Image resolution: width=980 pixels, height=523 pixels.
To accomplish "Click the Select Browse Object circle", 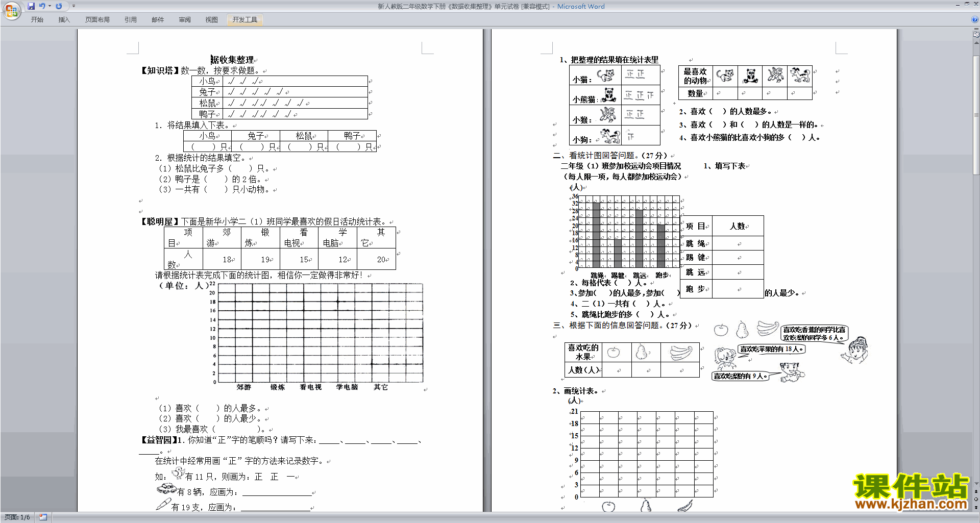I will pyautogui.click(x=976, y=500).
